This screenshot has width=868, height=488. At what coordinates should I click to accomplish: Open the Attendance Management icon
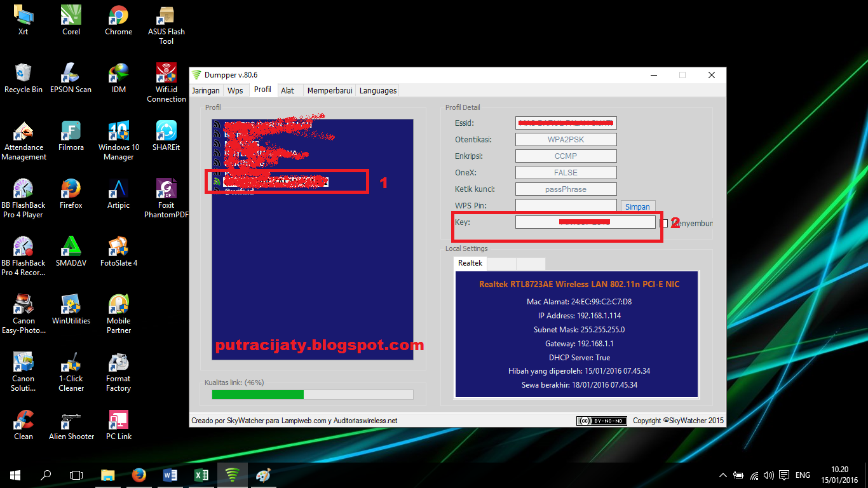point(24,140)
